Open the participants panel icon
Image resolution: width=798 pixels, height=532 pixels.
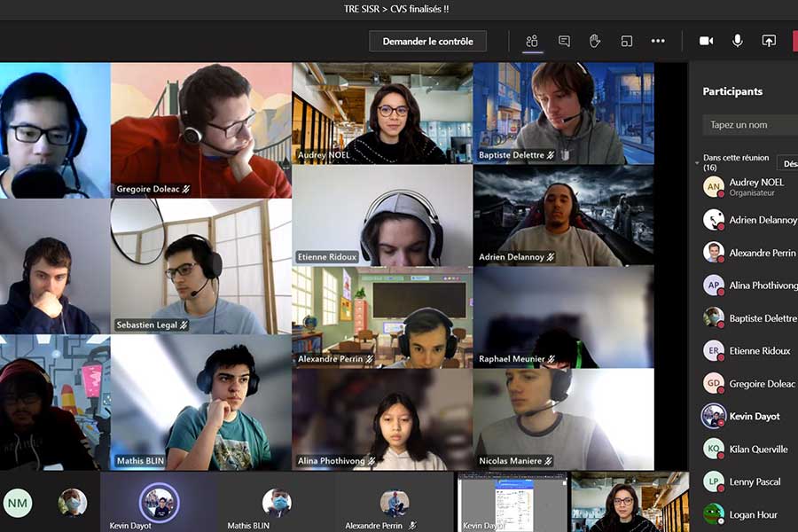click(x=532, y=41)
